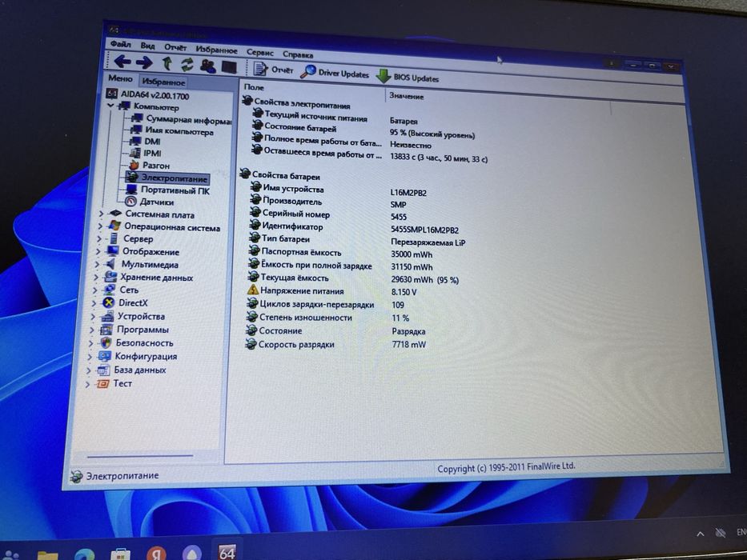Image resolution: width=747 pixels, height=560 pixels.
Task: Select the Паспортная ёмкость row
Action: click(x=340, y=253)
